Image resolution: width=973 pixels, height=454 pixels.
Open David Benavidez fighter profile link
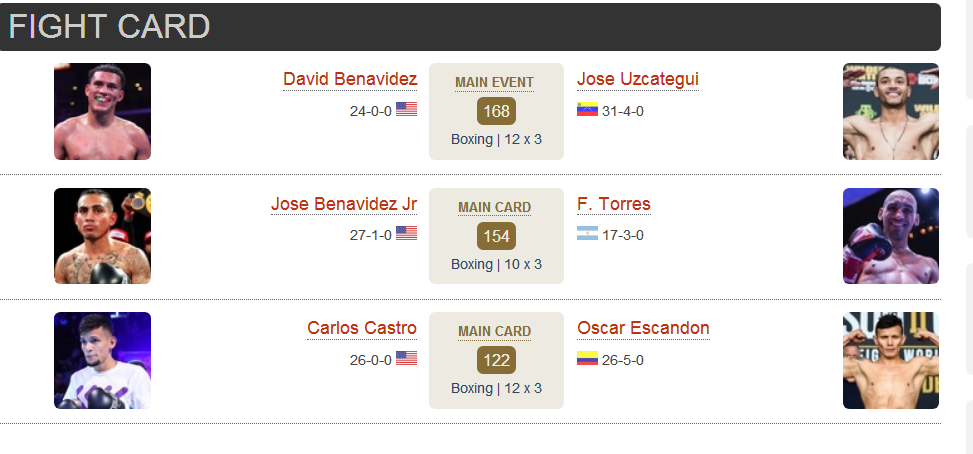click(x=350, y=79)
